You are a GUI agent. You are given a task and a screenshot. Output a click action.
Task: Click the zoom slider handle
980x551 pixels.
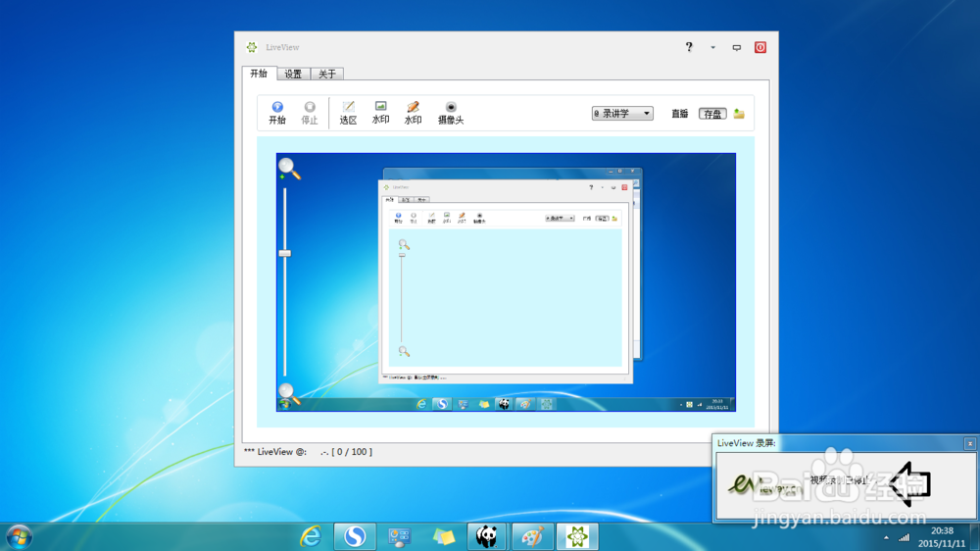click(285, 253)
